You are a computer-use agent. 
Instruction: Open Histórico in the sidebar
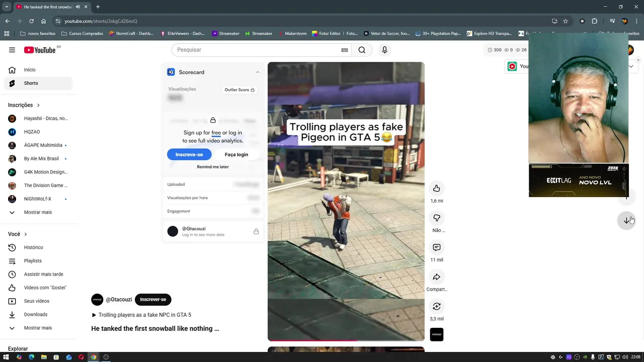click(x=38, y=247)
